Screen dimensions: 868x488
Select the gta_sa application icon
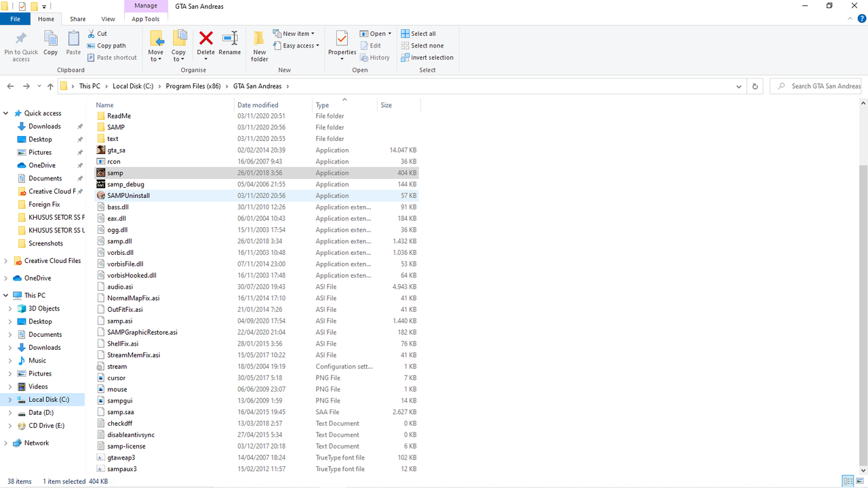point(101,150)
